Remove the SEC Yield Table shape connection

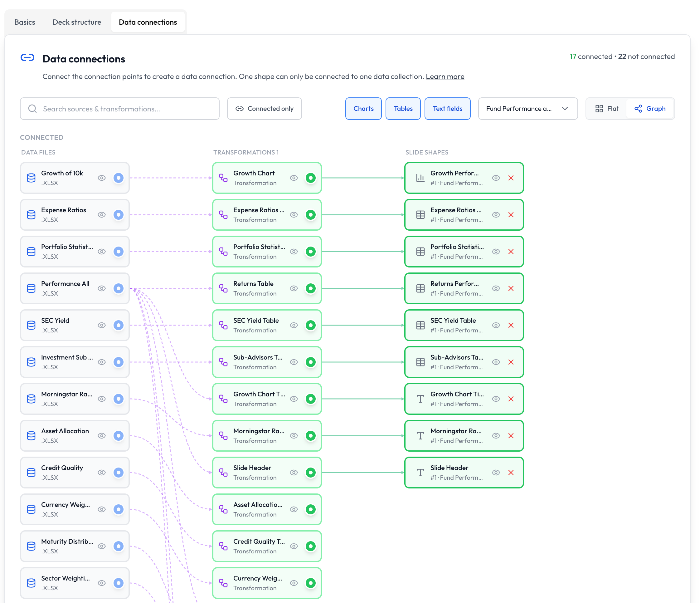[511, 325]
